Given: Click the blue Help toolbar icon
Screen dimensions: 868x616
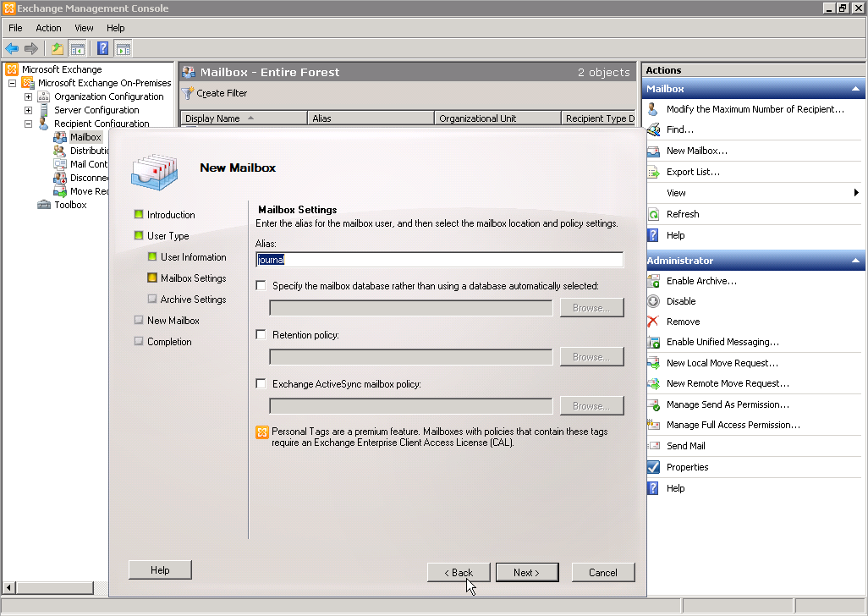Looking at the screenshot, I should click(102, 49).
